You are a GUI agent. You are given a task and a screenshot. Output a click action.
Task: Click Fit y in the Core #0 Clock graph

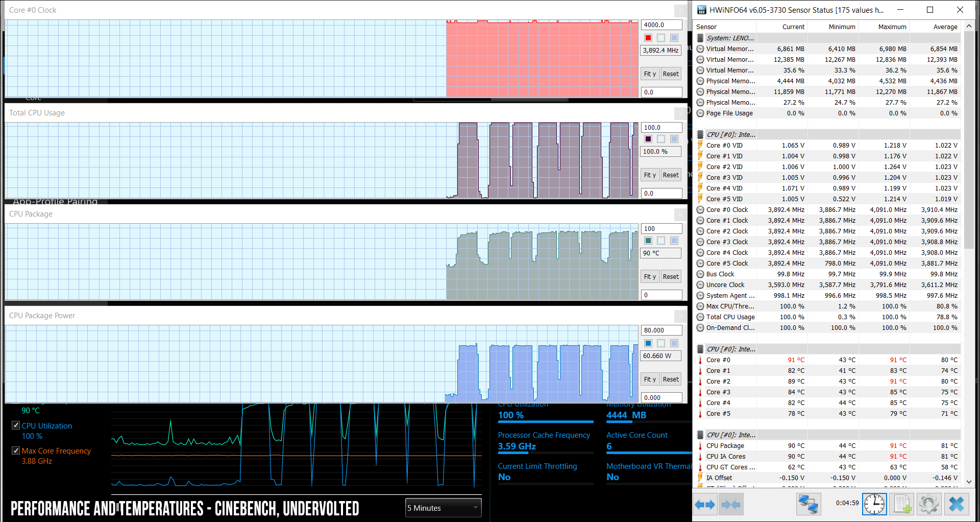[x=650, y=74]
